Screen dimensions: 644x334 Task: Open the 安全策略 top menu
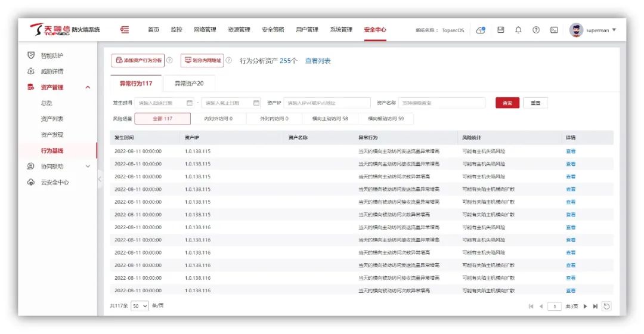point(273,30)
